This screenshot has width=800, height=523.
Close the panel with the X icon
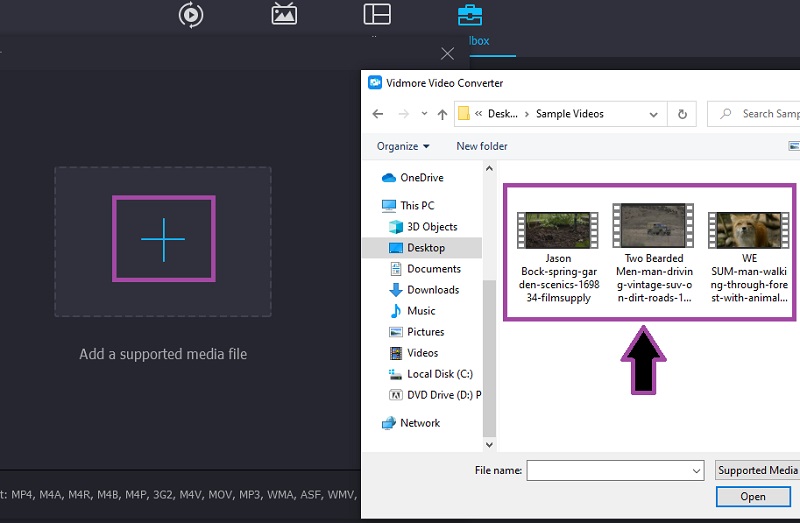pyautogui.click(x=447, y=53)
